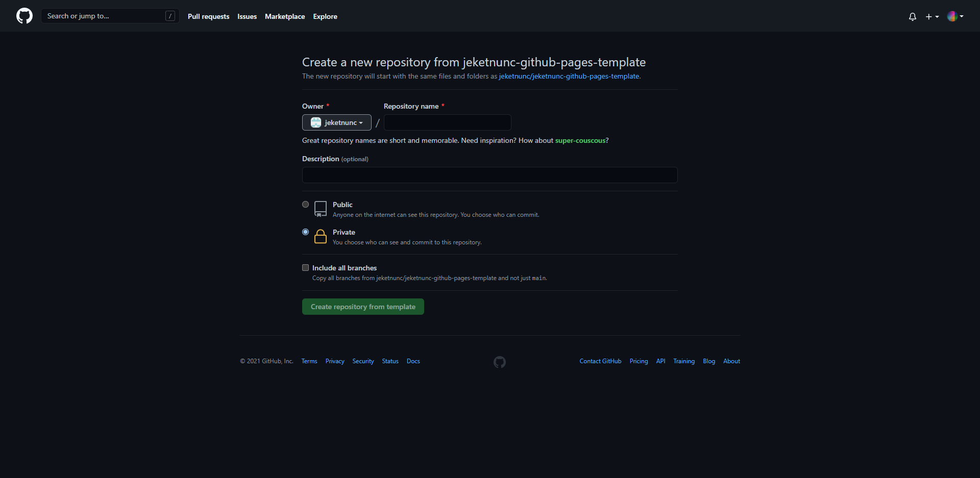Open the plus create-new menu

pyautogui.click(x=932, y=16)
